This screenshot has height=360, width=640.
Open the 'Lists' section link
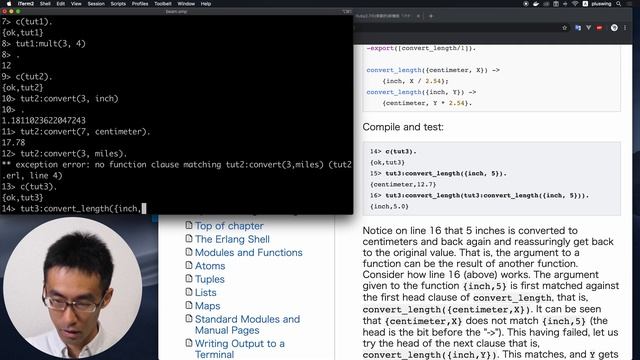point(205,293)
